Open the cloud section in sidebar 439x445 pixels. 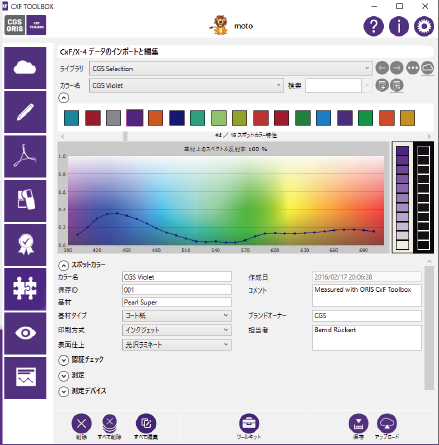click(x=25, y=68)
